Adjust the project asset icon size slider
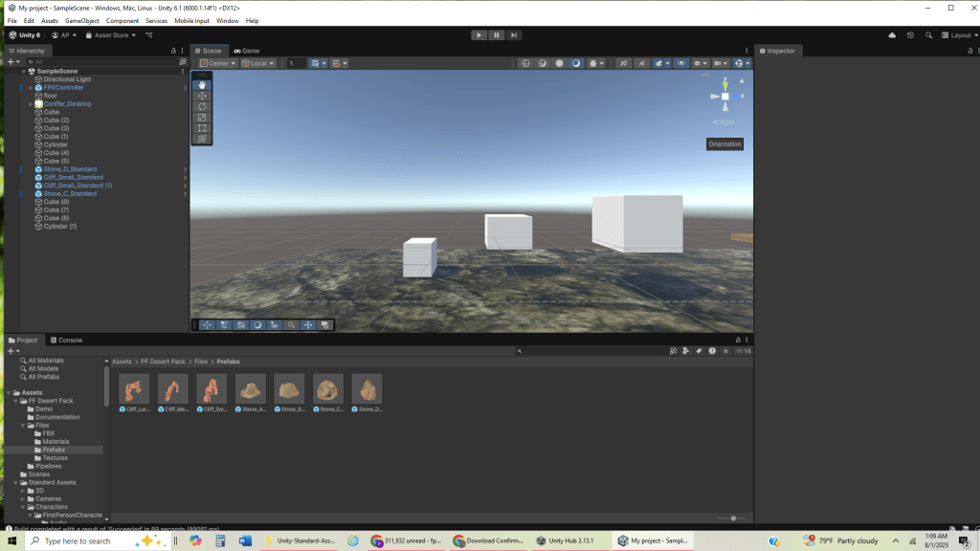980x551 pixels. (x=732, y=518)
